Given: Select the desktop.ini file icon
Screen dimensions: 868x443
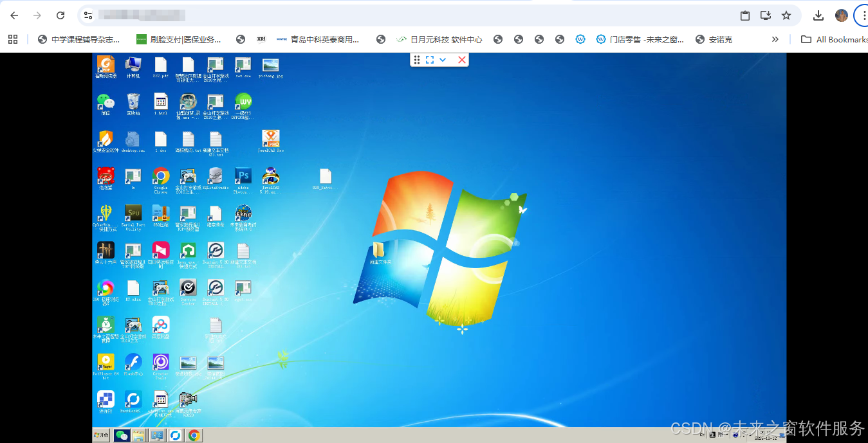Looking at the screenshot, I should (133, 141).
